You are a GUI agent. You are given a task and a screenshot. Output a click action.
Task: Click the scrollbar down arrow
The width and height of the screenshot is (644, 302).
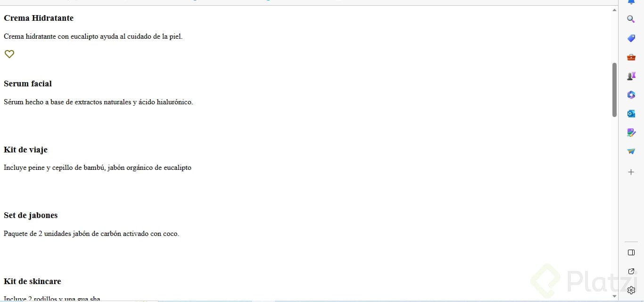[614, 297]
